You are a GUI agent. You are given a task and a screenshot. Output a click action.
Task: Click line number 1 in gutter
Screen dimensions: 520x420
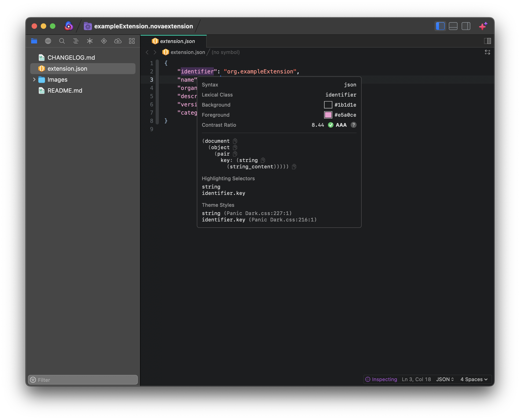[152, 63]
